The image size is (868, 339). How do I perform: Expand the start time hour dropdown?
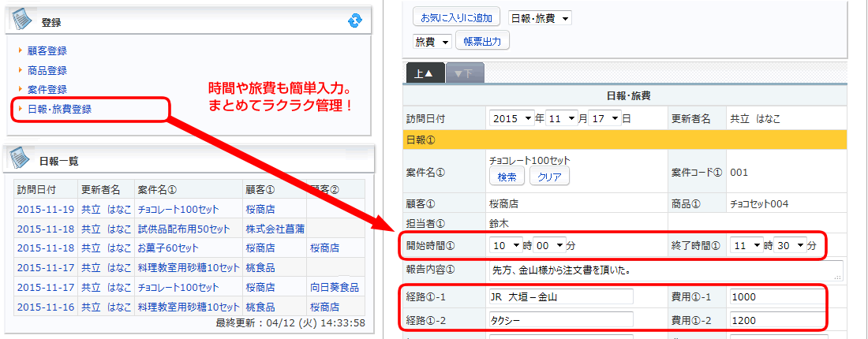[x=506, y=246]
